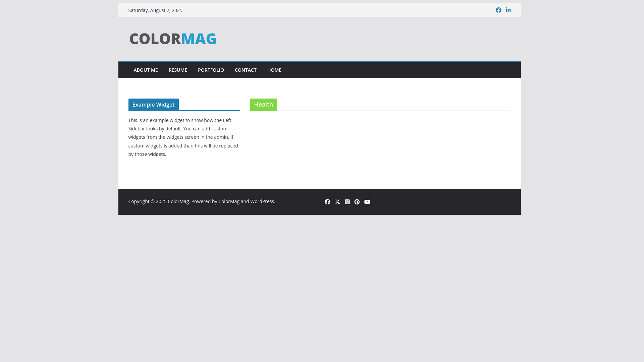Follow the ColorMag link after Powered by
Viewport: 644px width, 362px height.
[x=229, y=201]
